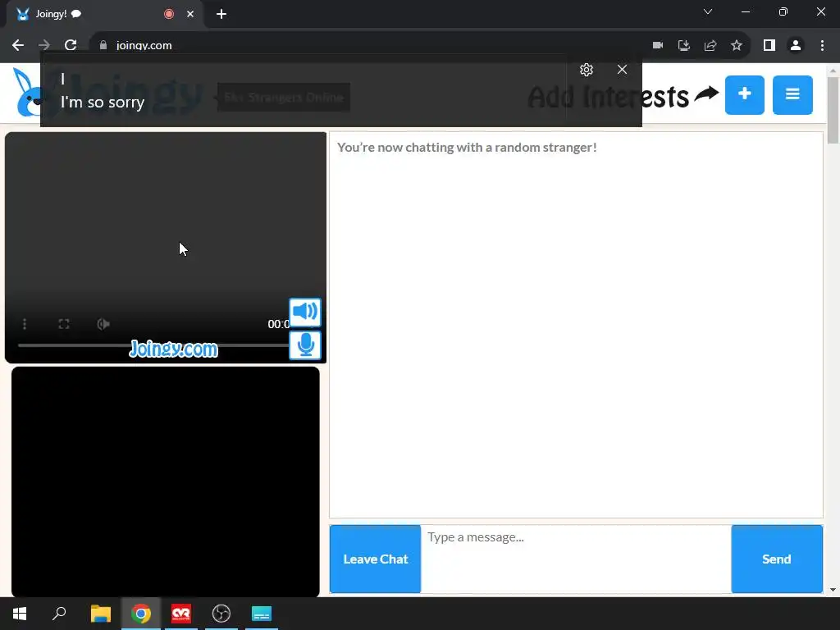Send the chat message
Viewport: 840px width, 630px height.
coord(776,559)
